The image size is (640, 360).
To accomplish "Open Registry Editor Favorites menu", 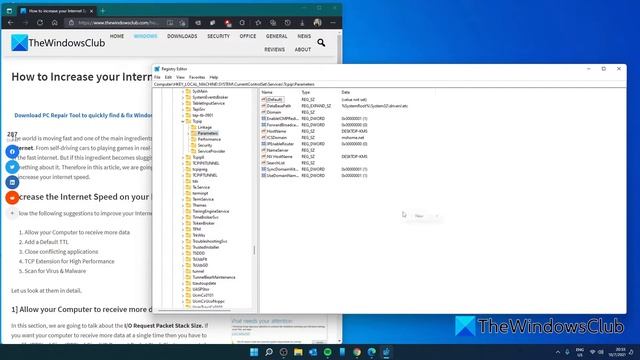I will pyautogui.click(x=197, y=77).
